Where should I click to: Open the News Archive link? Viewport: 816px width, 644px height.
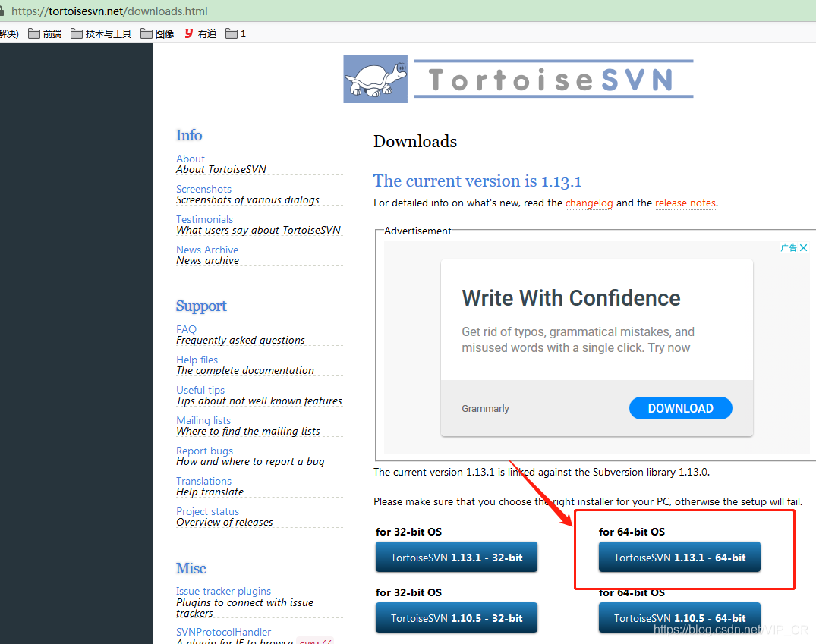click(207, 250)
